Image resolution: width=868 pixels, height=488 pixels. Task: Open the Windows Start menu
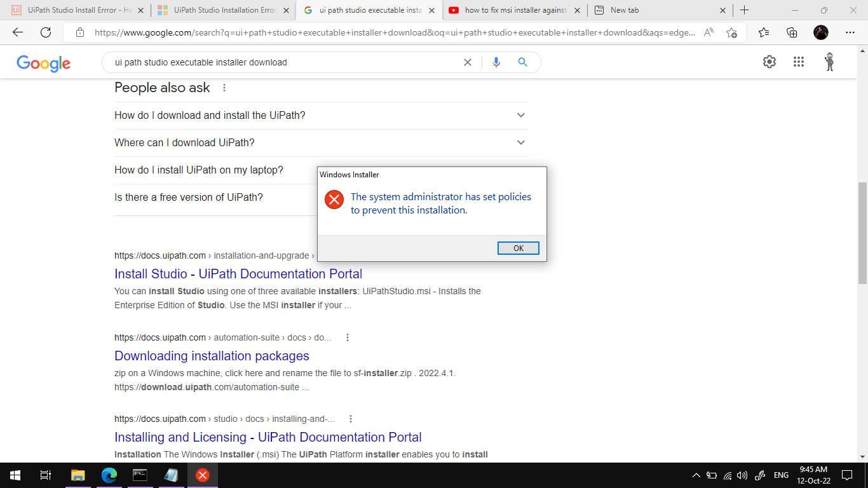click(15, 475)
